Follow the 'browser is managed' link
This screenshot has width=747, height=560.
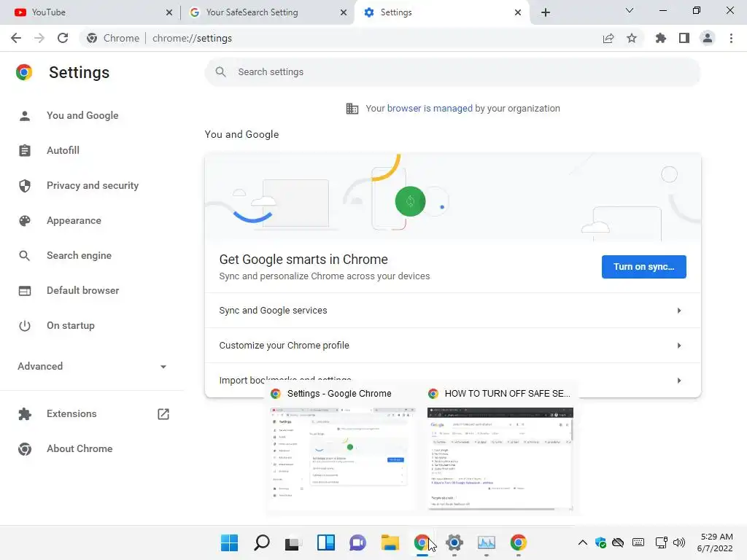pyautogui.click(x=430, y=109)
